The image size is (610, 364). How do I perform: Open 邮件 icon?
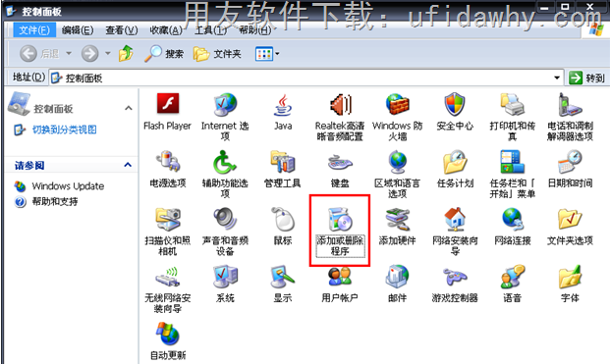[x=398, y=277]
